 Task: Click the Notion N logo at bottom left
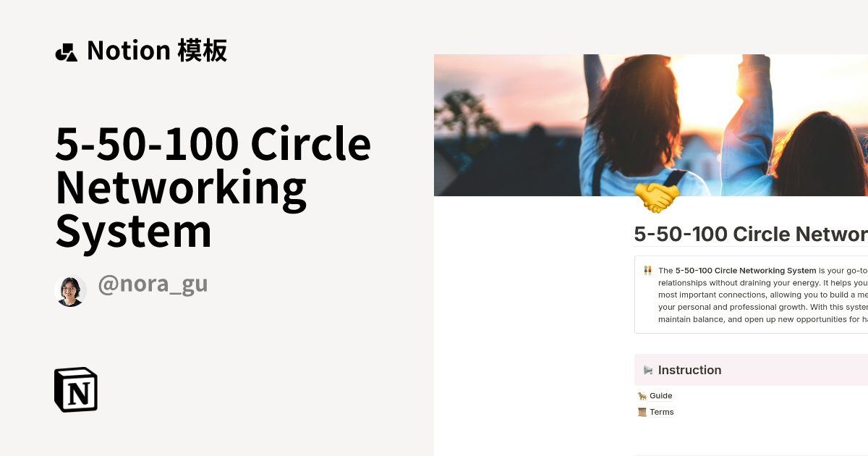pyautogui.click(x=77, y=390)
